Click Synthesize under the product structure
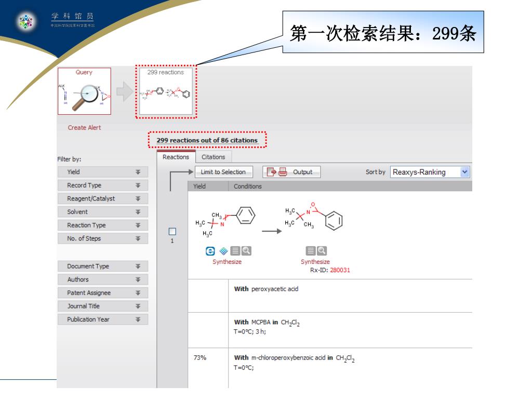Image resolution: width=532 pixels, height=399 pixels. coord(315,262)
